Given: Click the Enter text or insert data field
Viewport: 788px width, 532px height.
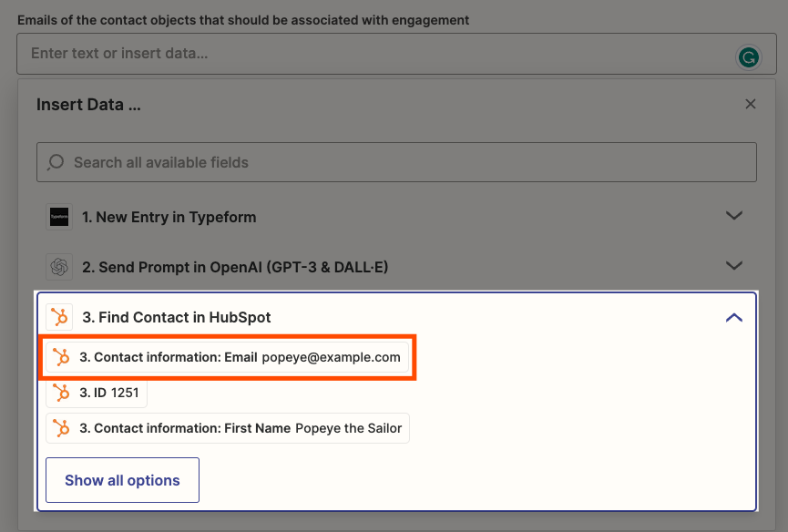Looking at the screenshot, I should point(396,54).
